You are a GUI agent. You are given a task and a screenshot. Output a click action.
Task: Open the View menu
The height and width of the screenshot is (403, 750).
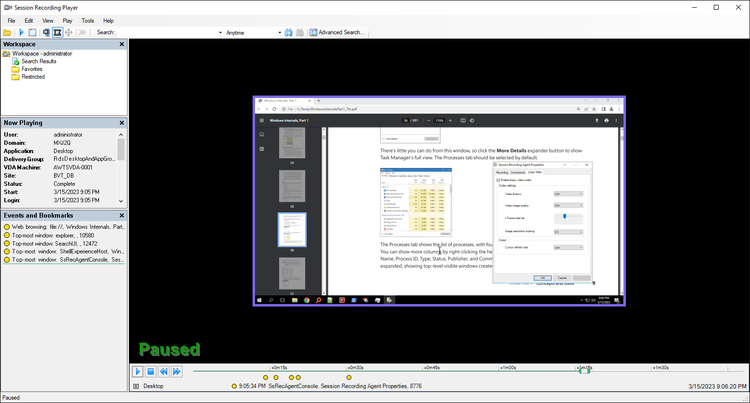tap(48, 21)
